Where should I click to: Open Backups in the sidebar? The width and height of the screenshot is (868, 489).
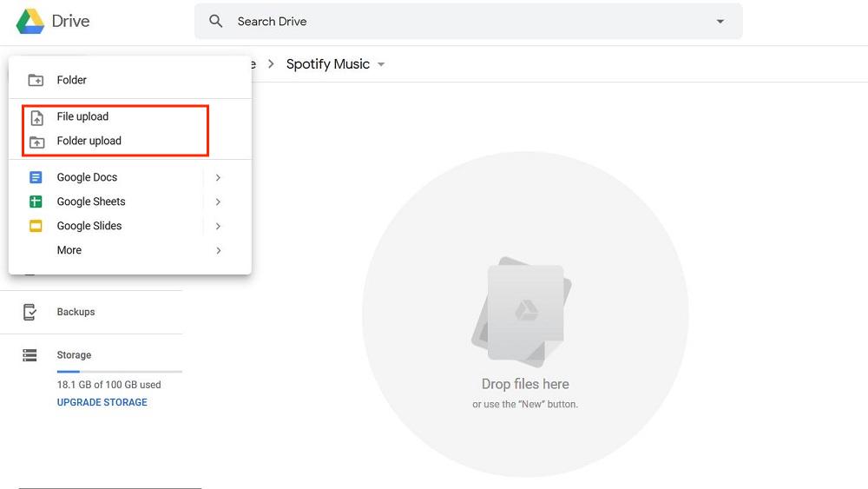pos(76,312)
